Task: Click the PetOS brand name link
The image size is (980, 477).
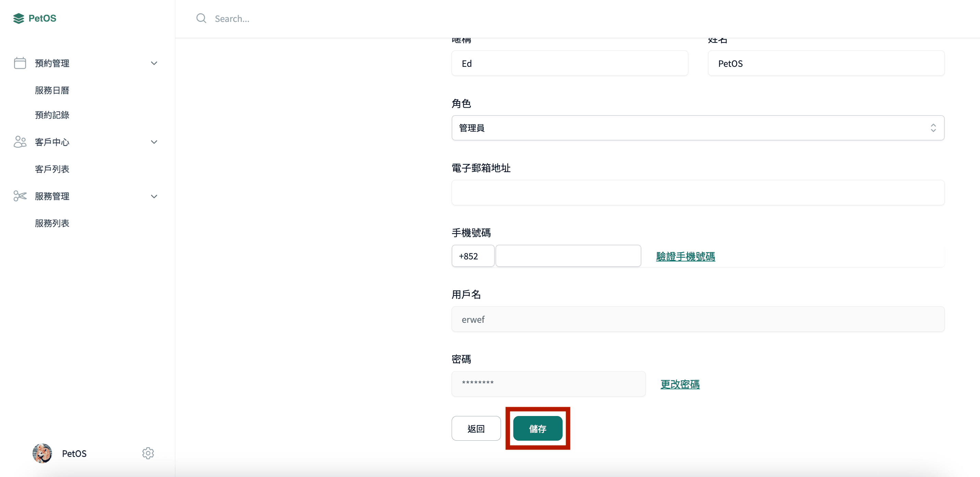Action: click(42, 18)
